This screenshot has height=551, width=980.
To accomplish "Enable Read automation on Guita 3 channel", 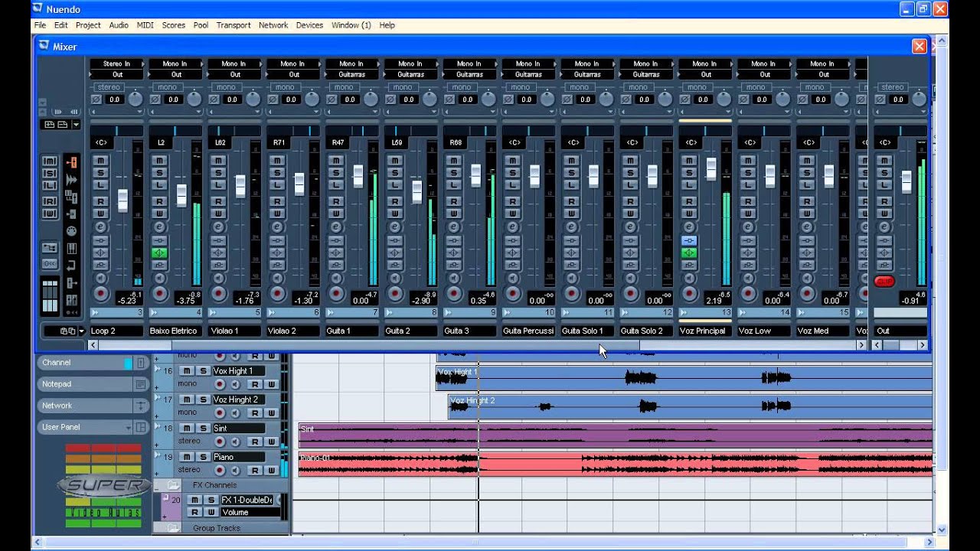I will coord(454,201).
